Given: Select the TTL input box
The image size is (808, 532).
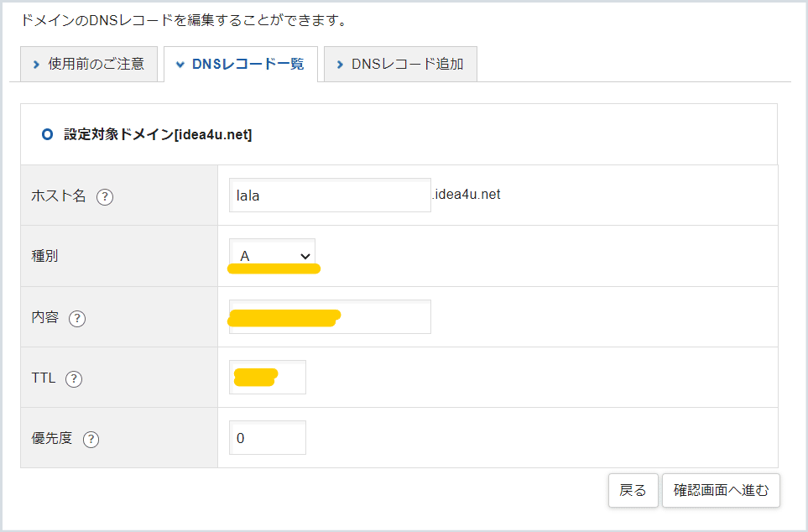Looking at the screenshot, I should point(267,377).
